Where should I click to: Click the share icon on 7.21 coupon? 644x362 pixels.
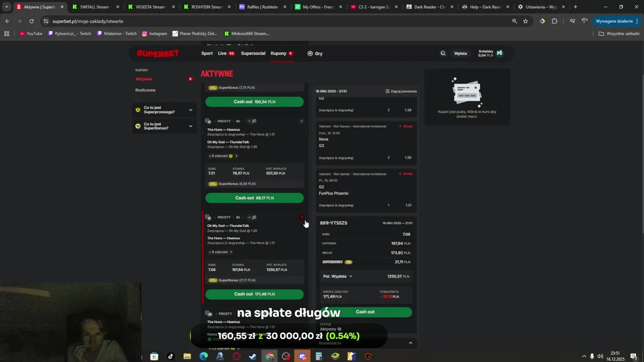[x=253, y=121]
